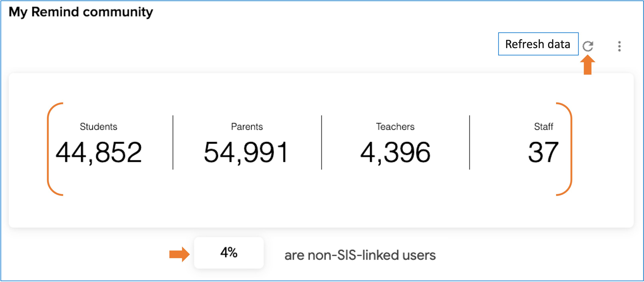
Task: Click the Refresh data label box
Action: [x=538, y=44]
